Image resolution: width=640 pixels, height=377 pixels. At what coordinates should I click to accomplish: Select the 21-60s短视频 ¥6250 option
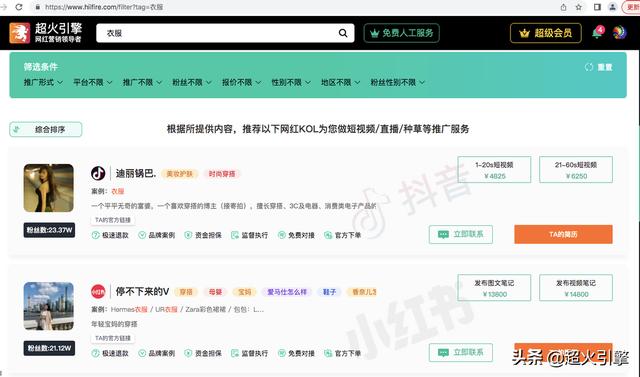[576, 170]
